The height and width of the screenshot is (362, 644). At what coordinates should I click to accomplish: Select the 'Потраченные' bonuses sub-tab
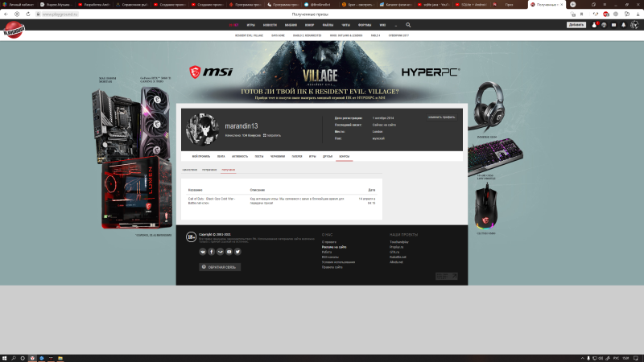pos(209,170)
